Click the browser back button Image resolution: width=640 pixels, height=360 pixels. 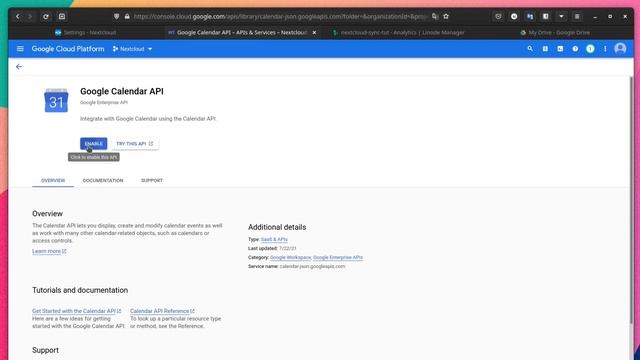(x=18, y=16)
